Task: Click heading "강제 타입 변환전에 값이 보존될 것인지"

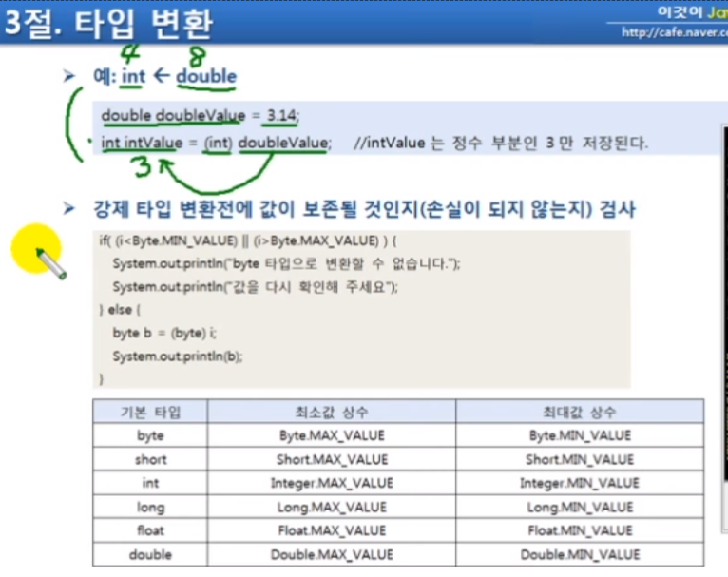Action: tap(257, 209)
